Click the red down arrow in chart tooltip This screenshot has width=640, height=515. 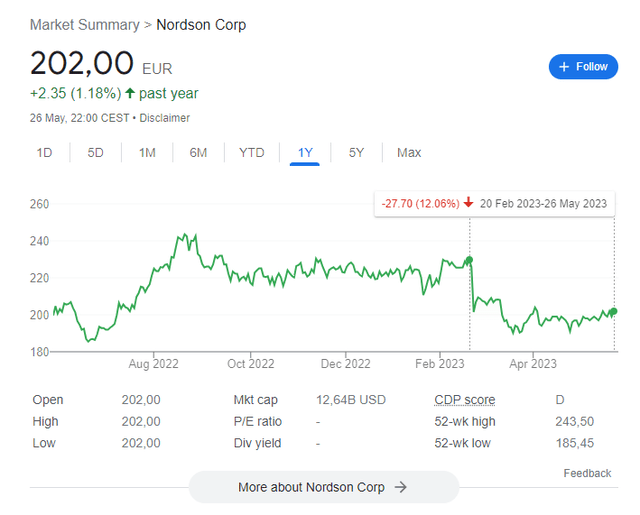[x=468, y=202]
